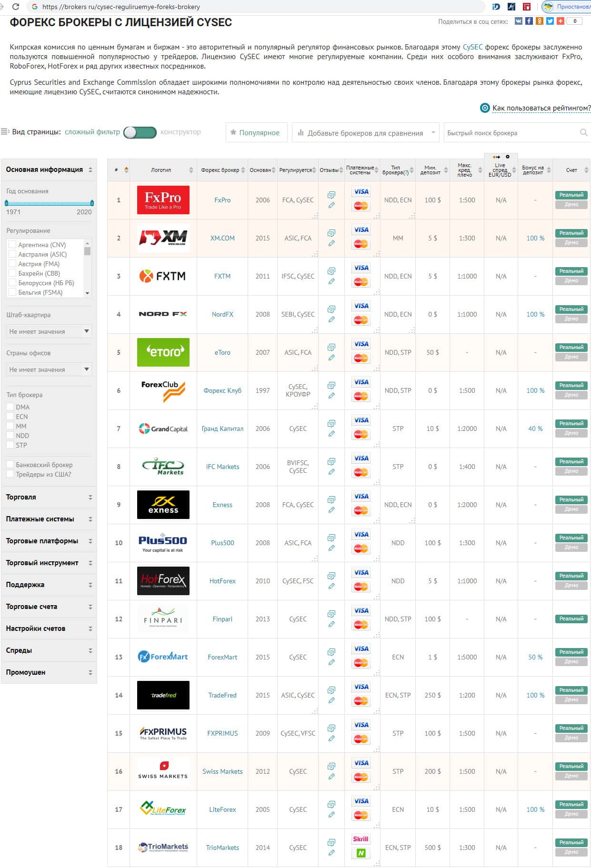Click the FxPro logo thumbnail
Viewport: 591px width, 868px height.
click(x=163, y=200)
